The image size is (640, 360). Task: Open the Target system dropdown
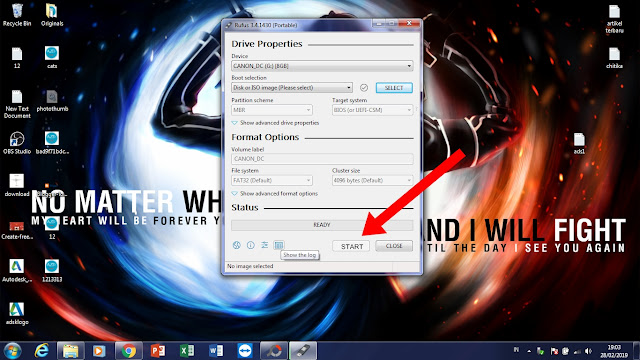pyautogui.click(x=372, y=110)
